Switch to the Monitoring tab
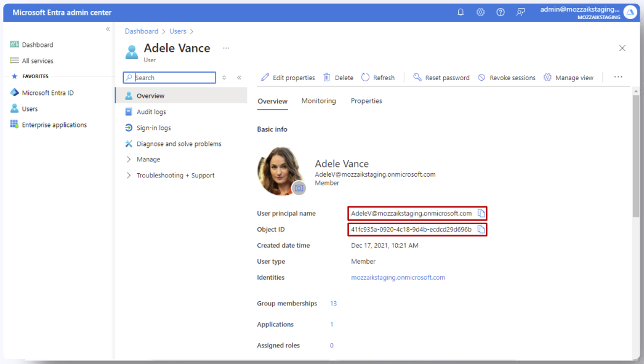This screenshot has height=364, width=644. pos(319,100)
